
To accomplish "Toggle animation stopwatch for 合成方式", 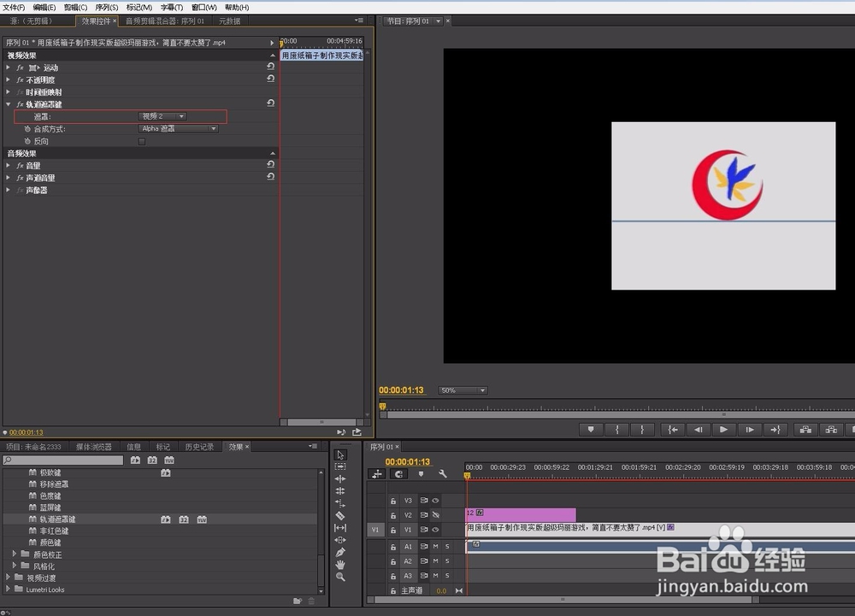I will [x=27, y=129].
